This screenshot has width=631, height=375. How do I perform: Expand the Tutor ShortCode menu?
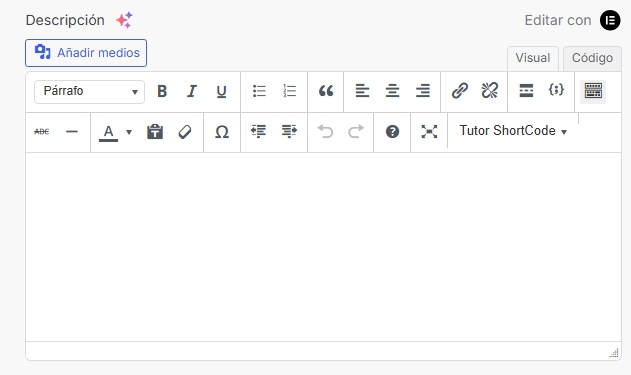[513, 131]
